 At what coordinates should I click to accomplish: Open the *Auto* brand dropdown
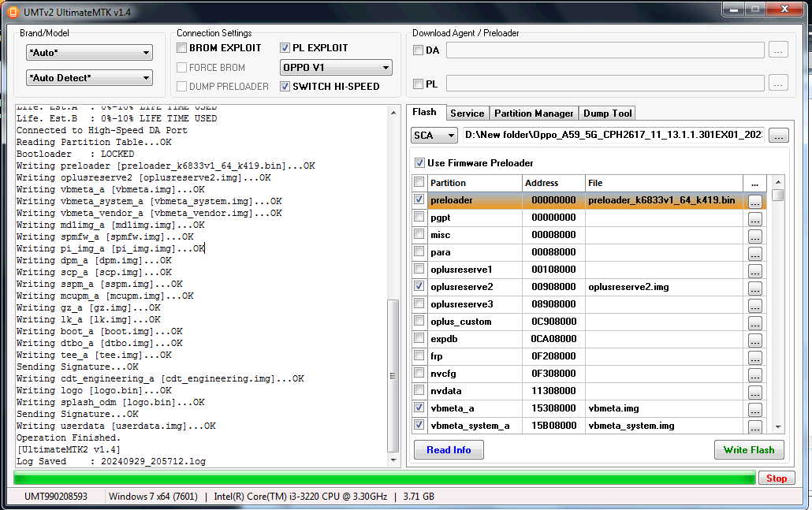coord(89,52)
